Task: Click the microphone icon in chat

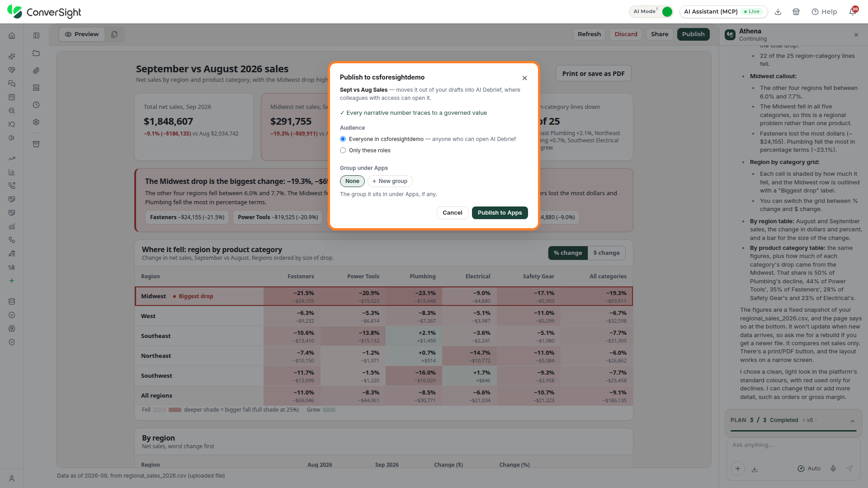Action: point(833,469)
